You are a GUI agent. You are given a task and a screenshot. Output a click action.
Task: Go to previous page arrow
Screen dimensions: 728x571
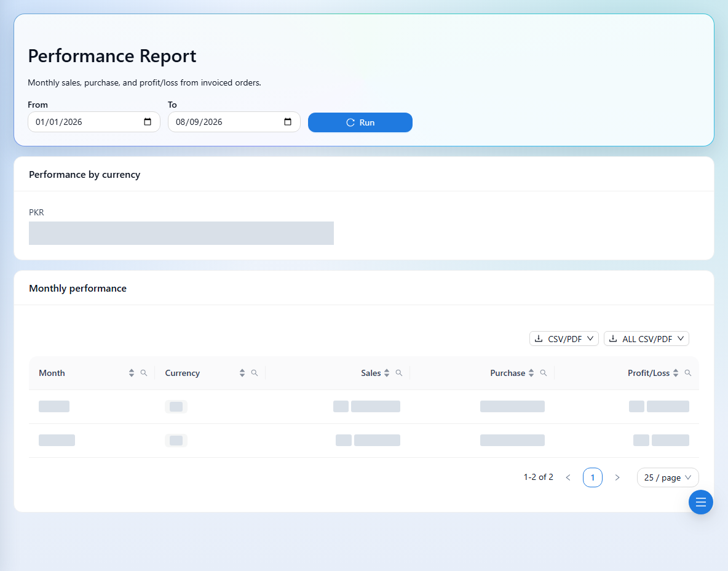point(568,477)
